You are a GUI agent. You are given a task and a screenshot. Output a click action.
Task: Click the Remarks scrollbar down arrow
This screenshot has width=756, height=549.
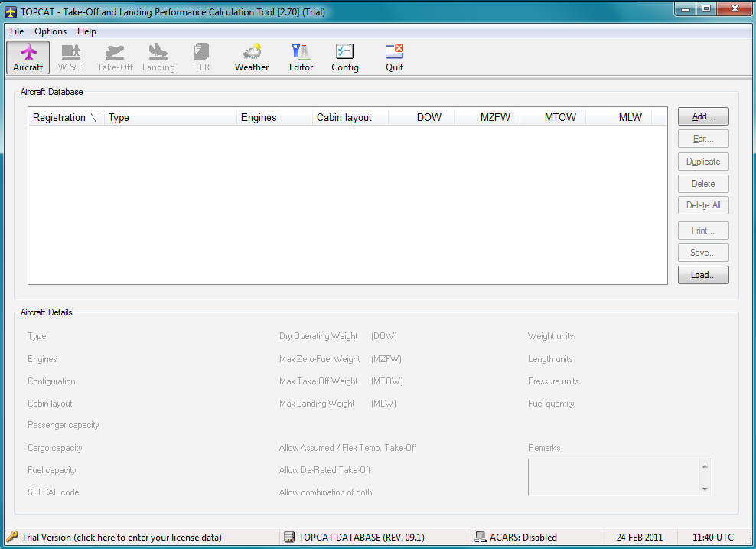705,489
